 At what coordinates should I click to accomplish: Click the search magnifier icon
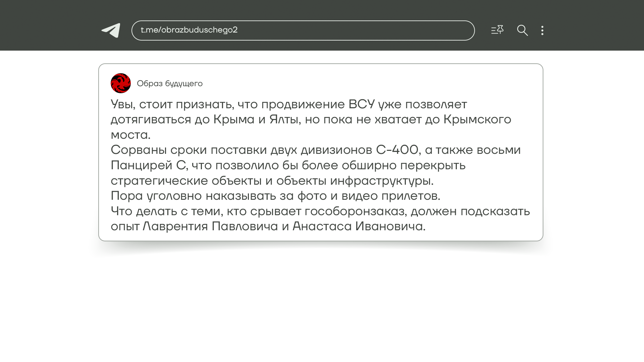pos(522,31)
